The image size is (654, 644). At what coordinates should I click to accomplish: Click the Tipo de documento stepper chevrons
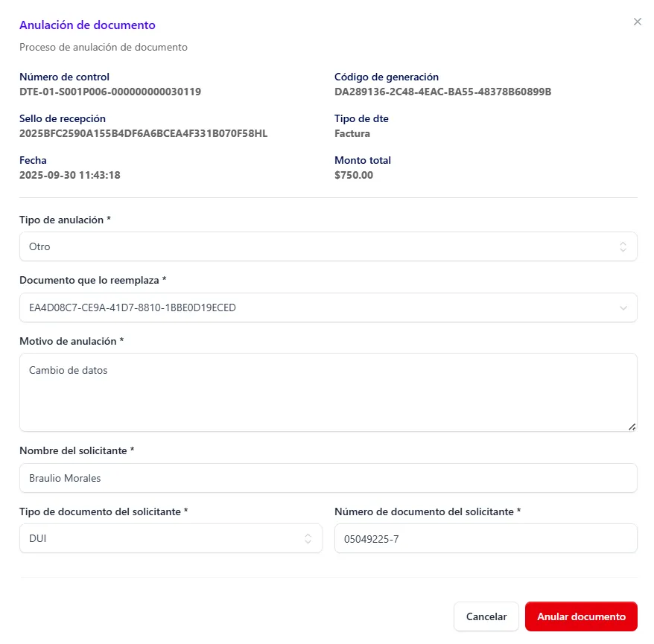[x=308, y=538]
